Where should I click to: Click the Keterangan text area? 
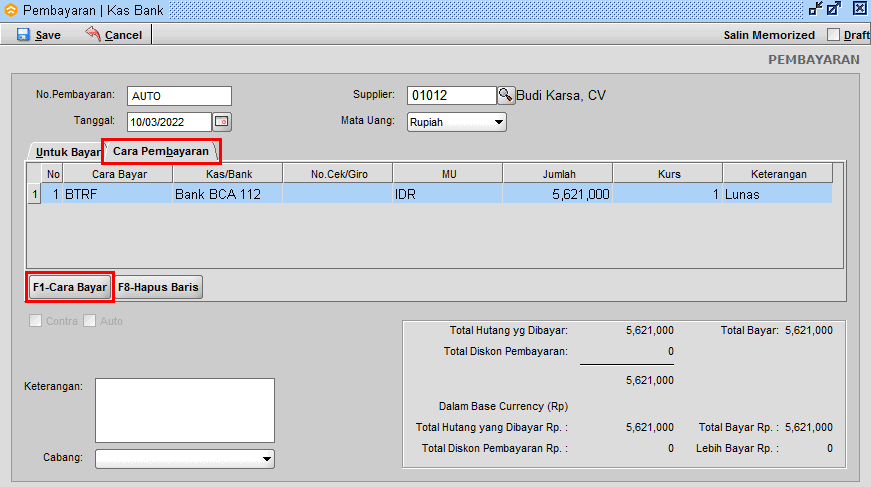point(185,410)
